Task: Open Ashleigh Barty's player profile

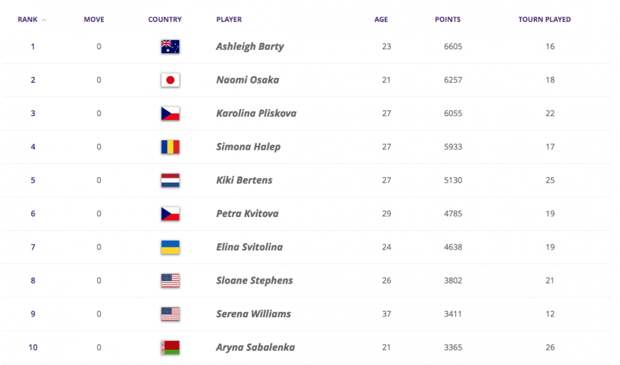Action: click(250, 47)
